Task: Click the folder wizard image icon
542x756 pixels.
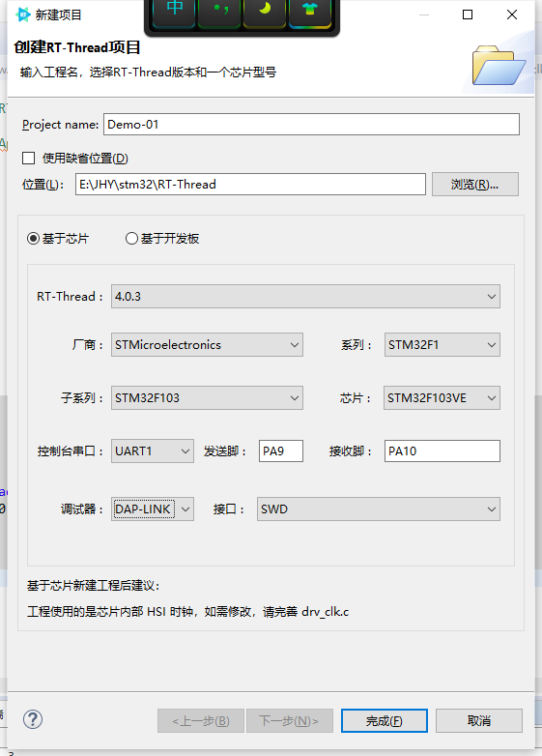Action: click(x=499, y=66)
